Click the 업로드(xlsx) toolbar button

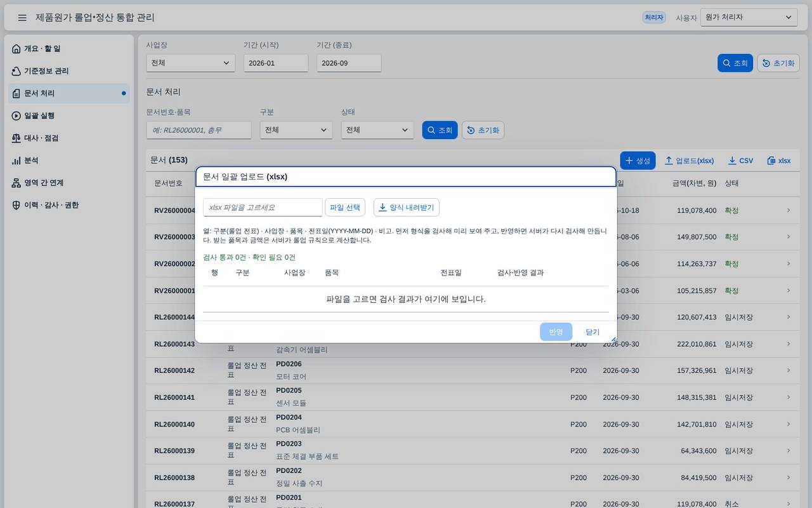[689, 161]
